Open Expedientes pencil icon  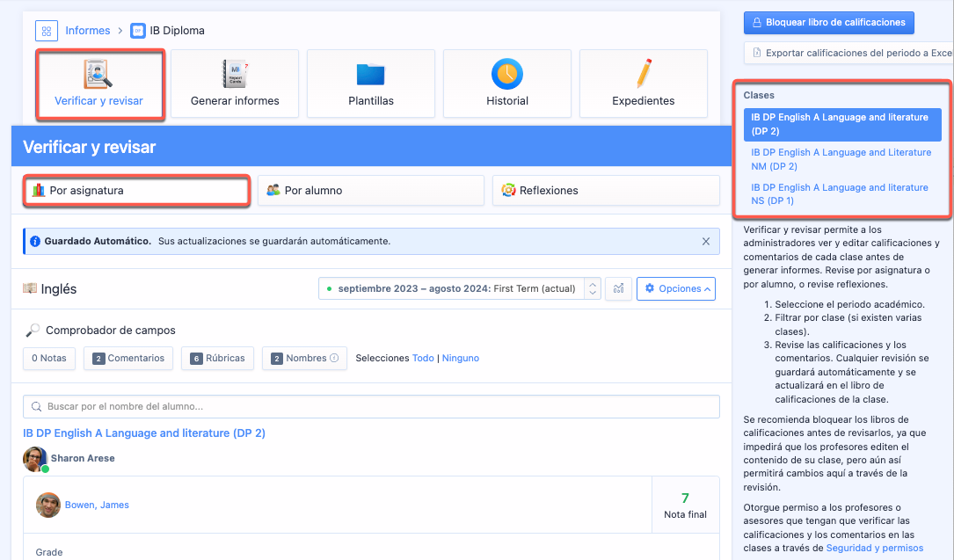[644, 74]
